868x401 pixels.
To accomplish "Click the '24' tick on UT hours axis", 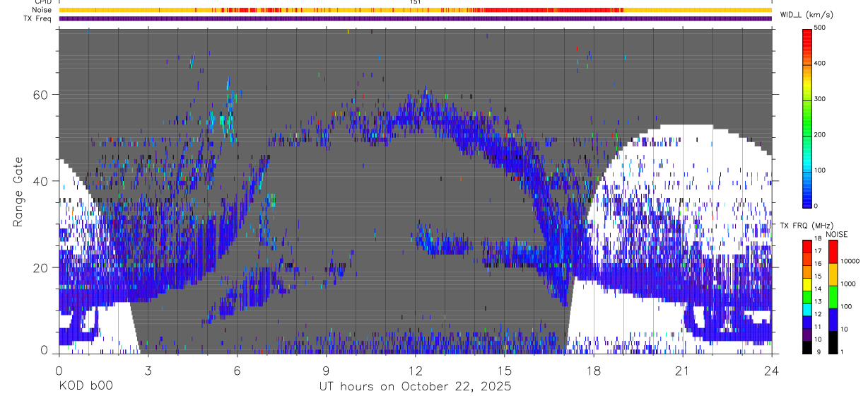I will click(771, 371).
